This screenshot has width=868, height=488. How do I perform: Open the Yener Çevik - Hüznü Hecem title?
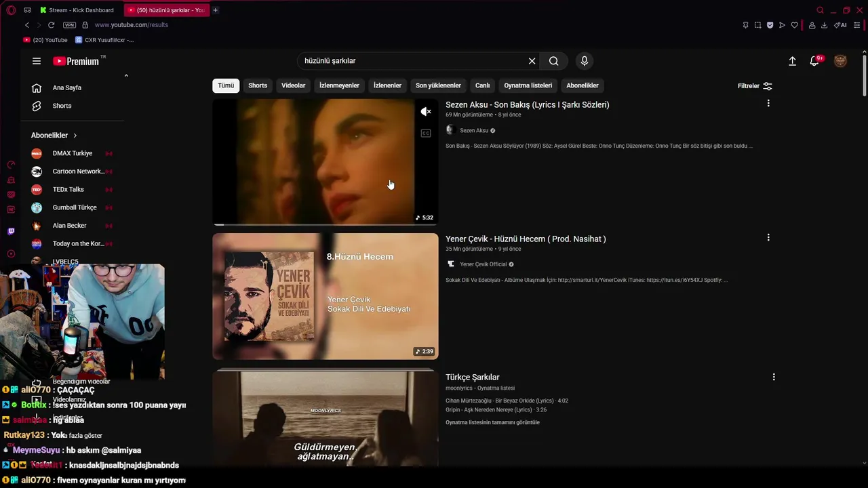coord(526,239)
